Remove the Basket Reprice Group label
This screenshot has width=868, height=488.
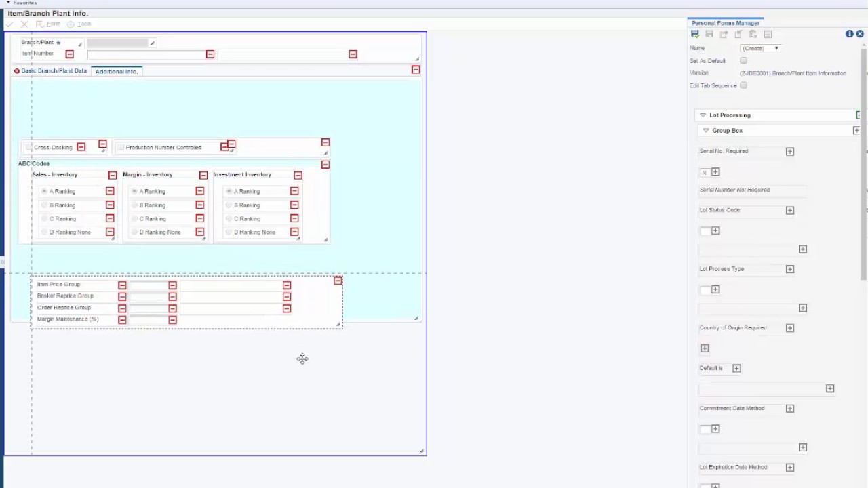pyautogui.click(x=122, y=296)
